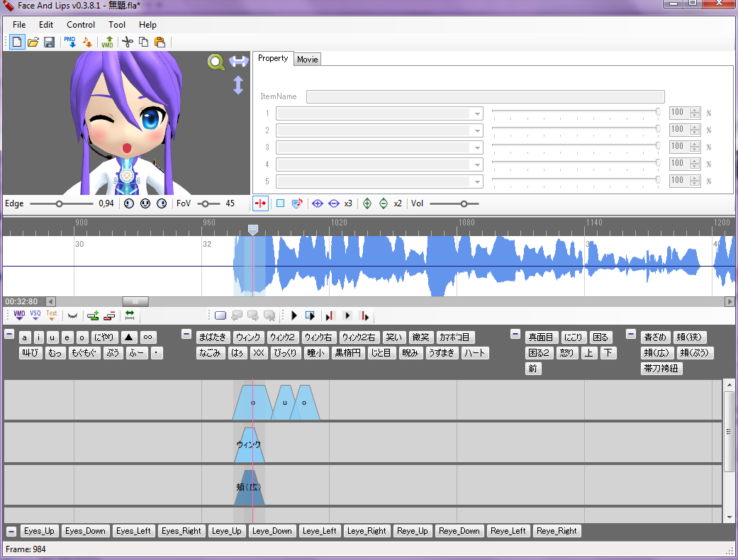Click the 'a' lip shape button
Screen dimensions: 738x560
[25, 337]
